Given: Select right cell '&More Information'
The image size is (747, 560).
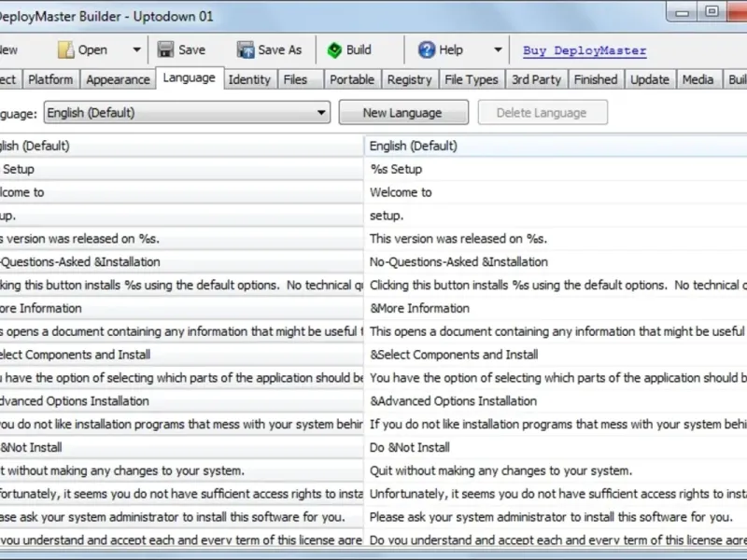Looking at the screenshot, I should coord(556,309).
